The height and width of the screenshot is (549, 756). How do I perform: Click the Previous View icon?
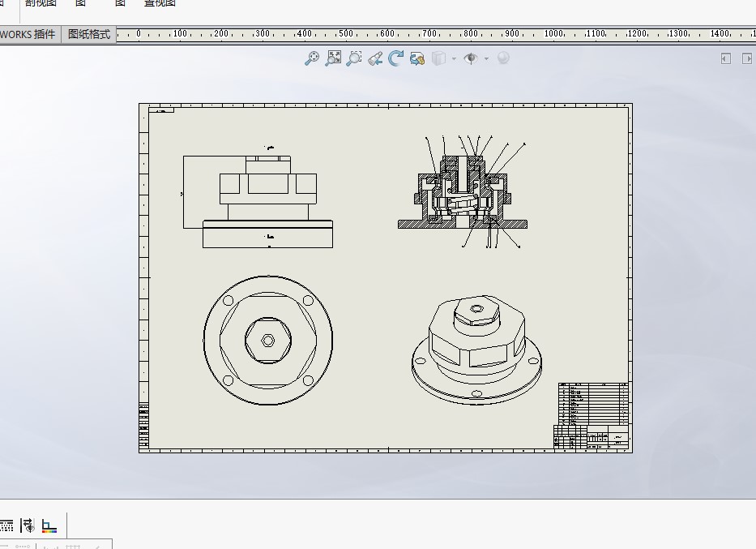(375, 58)
